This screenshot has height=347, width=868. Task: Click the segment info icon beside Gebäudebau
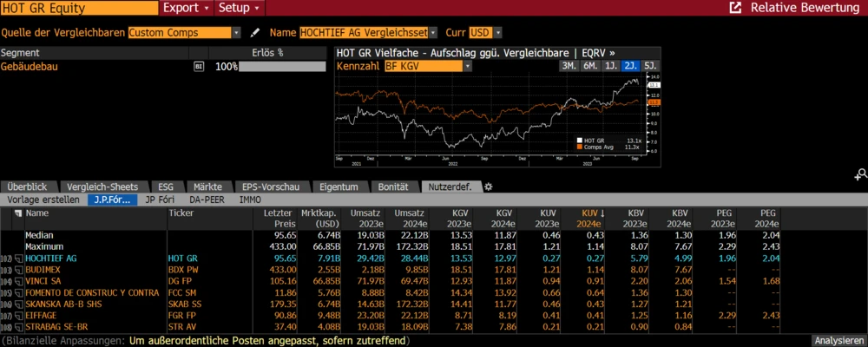click(x=198, y=67)
